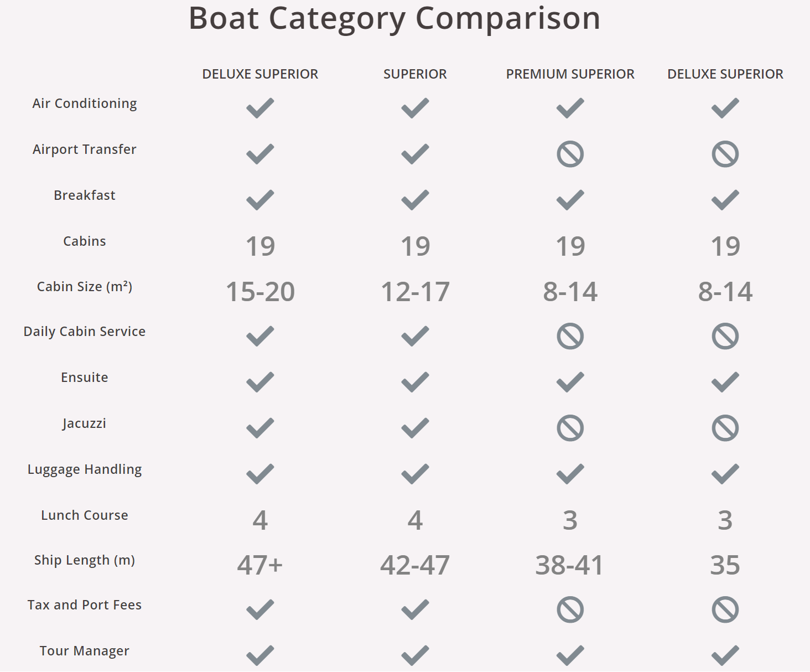
Task: Click the Lunch Course row label
Action: point(85,515)
